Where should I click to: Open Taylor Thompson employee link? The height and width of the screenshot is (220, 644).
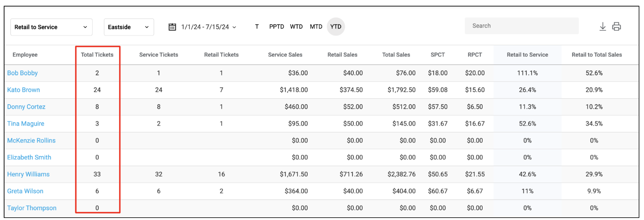pos(31,208)
